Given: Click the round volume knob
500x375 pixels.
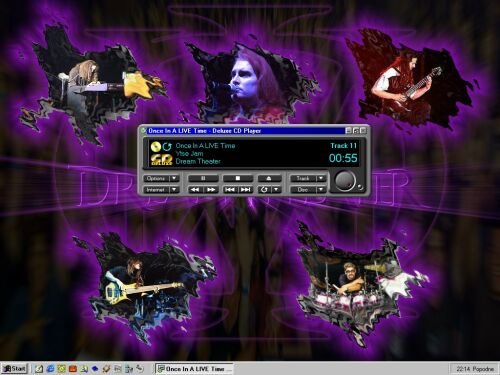Looking at the screenshot, I should pos(345,181).
